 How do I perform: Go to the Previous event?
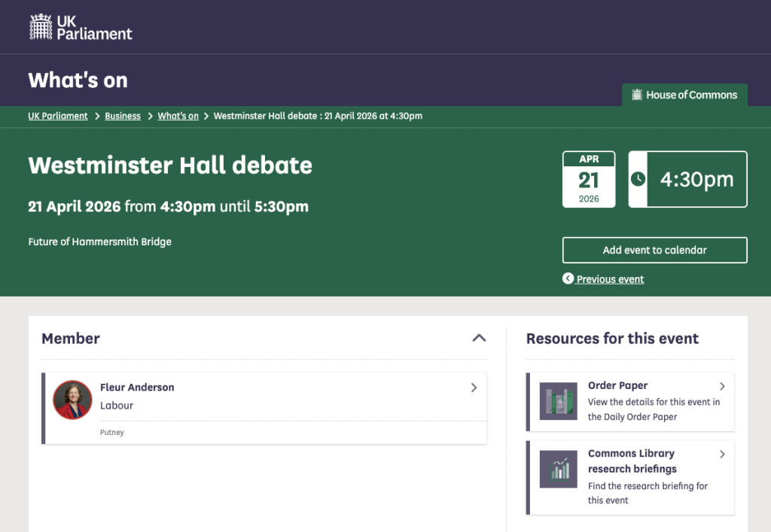pyautogui.click(x=610, y=278)
